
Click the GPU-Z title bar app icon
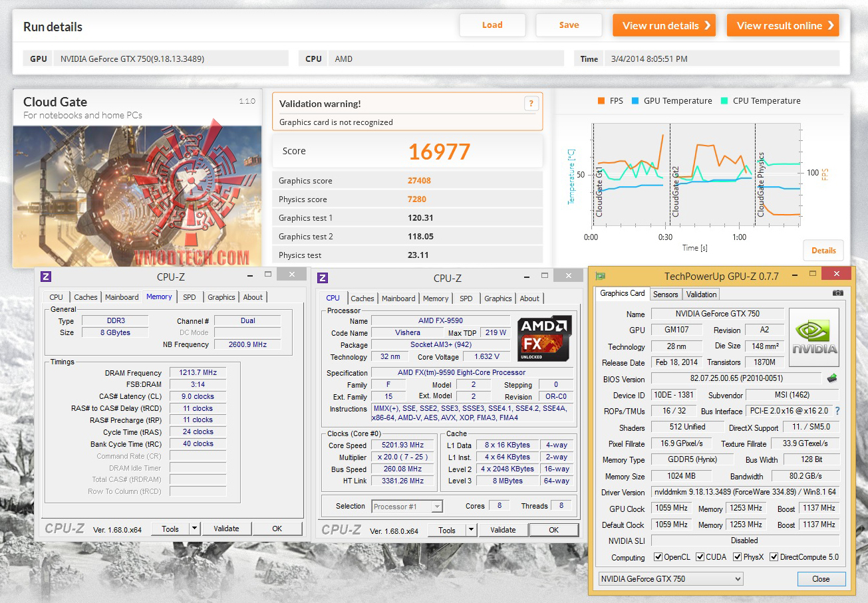[x=600, y=276]
